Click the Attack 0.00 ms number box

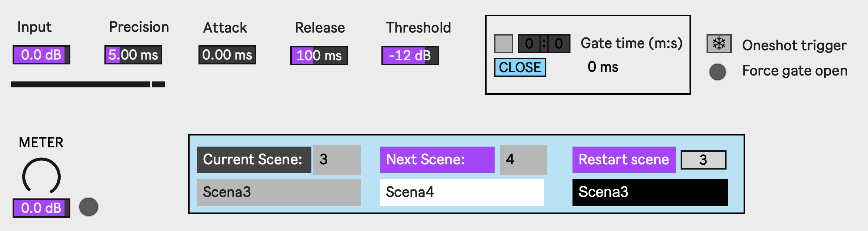pos(227,55)
